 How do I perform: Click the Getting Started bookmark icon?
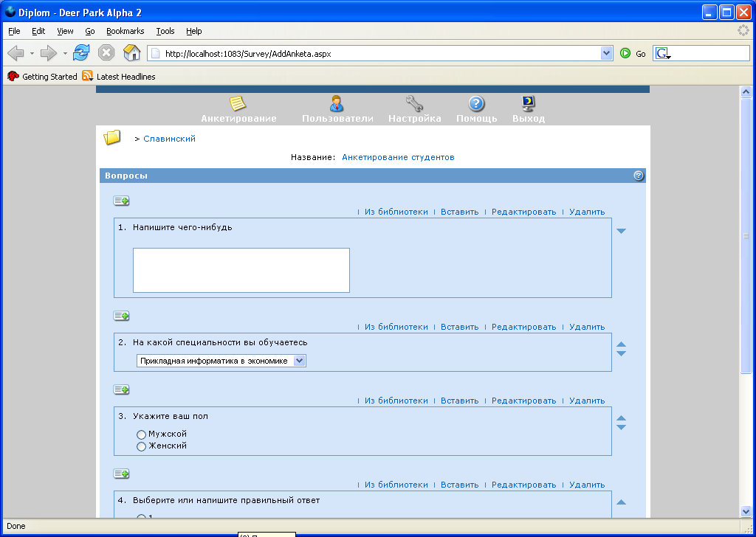coord(13,76)
